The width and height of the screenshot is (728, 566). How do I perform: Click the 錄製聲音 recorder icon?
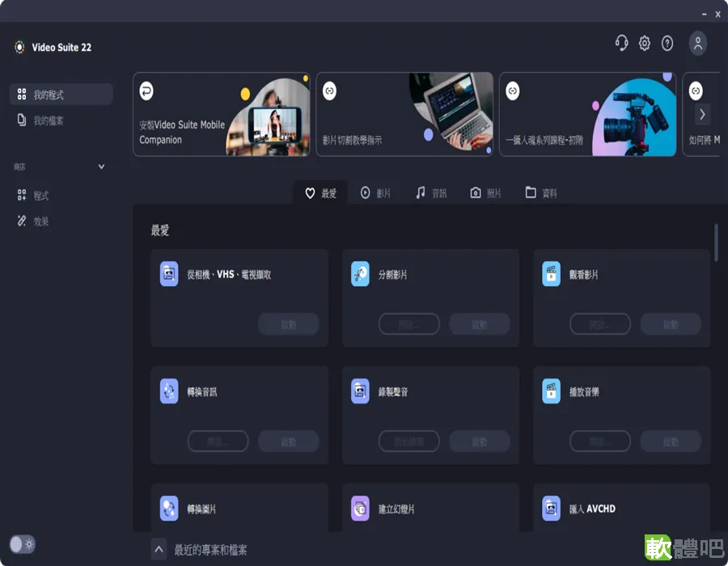coord(360,391)
